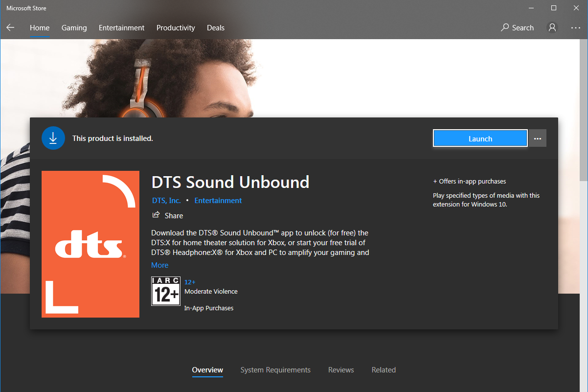Switch to the Gaming tab
The image size is (588, 392).
[x=74, y=28]
